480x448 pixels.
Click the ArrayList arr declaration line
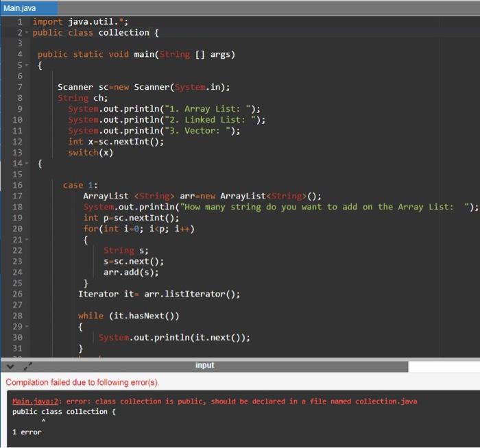[202, 196]
